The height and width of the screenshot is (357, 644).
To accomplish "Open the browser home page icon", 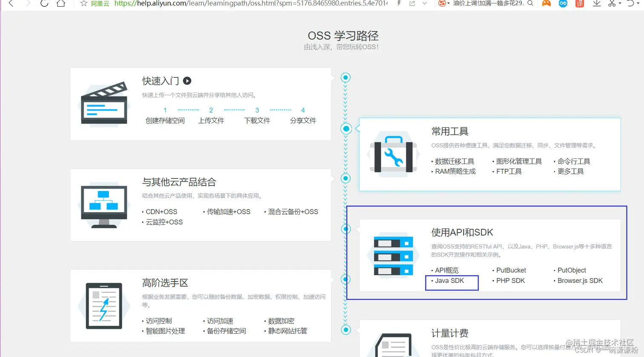I will click(61, 3).
